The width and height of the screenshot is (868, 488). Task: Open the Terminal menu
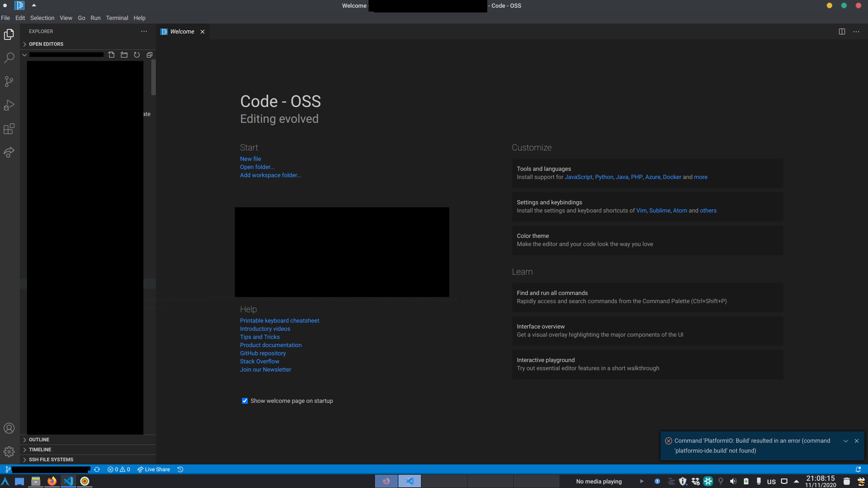(x=117, y=18)
